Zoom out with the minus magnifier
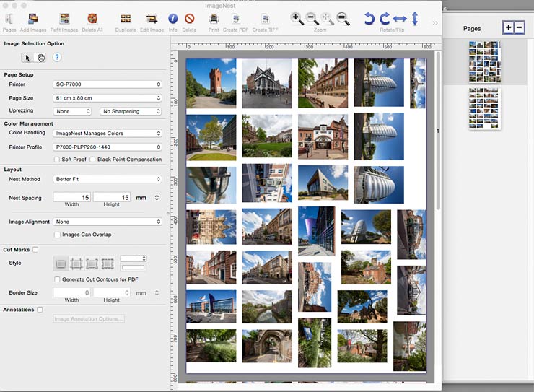Screen dimensions: 534x392 (312, 19)
